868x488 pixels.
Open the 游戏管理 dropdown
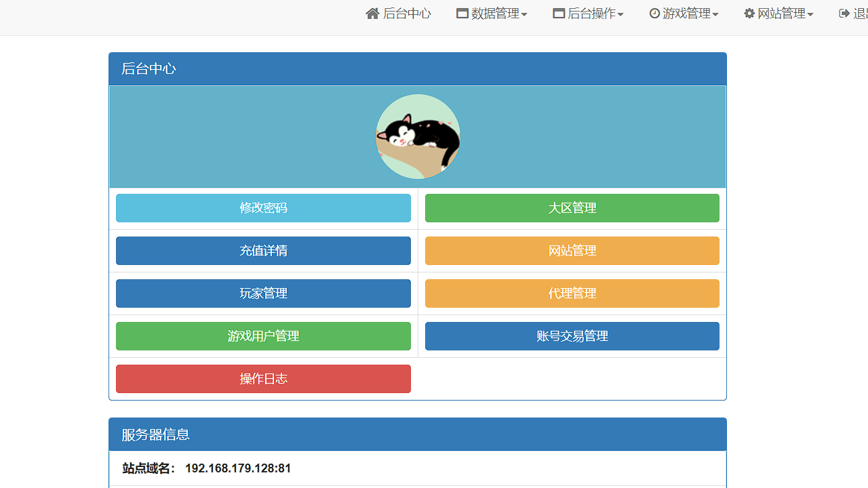[x=684, y=13]
